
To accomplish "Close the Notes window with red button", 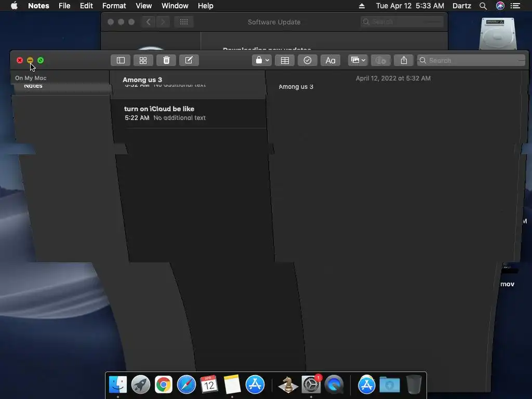I will 20,60.
